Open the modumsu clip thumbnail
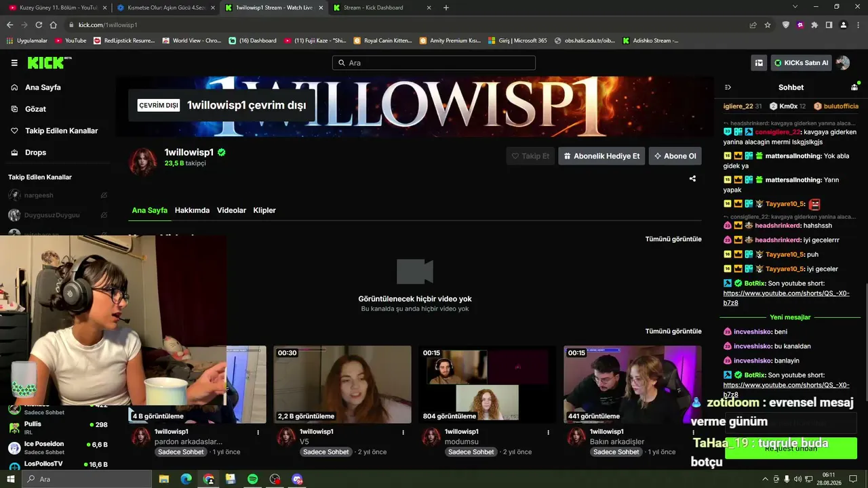868x488 pixels. (488, 384)
